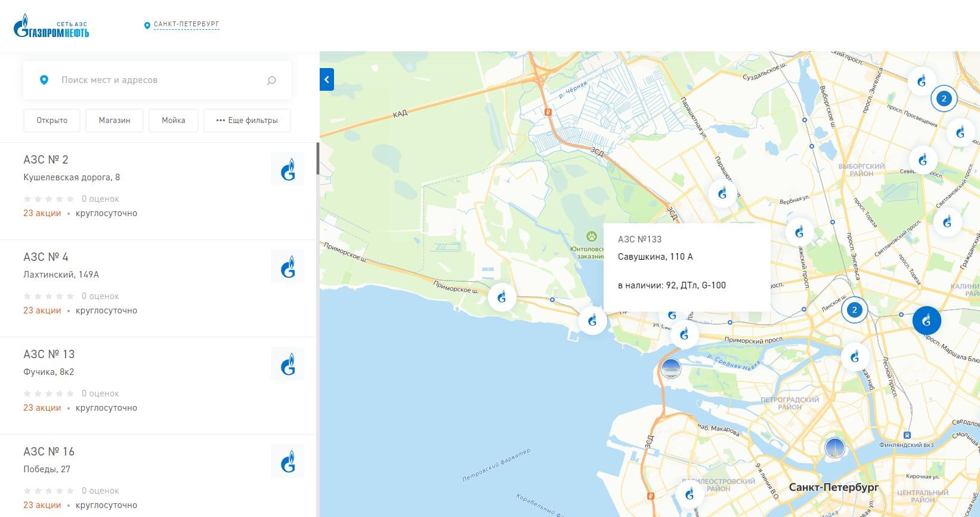This screenshot has width=980, height=517.
Task: View 23 акции for АЗС № 16
Action: (x=42, y=505)
